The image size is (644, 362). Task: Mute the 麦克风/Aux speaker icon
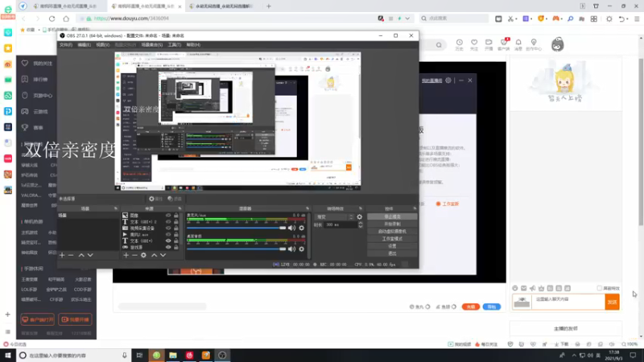click(x=291, y=228)
